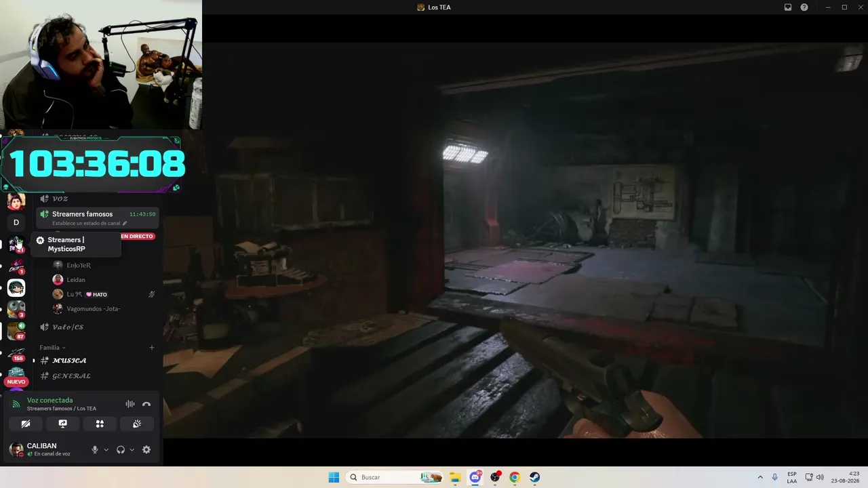Open green bird server with badge 3
Screen dimensions: 868x488
[16, 309]
